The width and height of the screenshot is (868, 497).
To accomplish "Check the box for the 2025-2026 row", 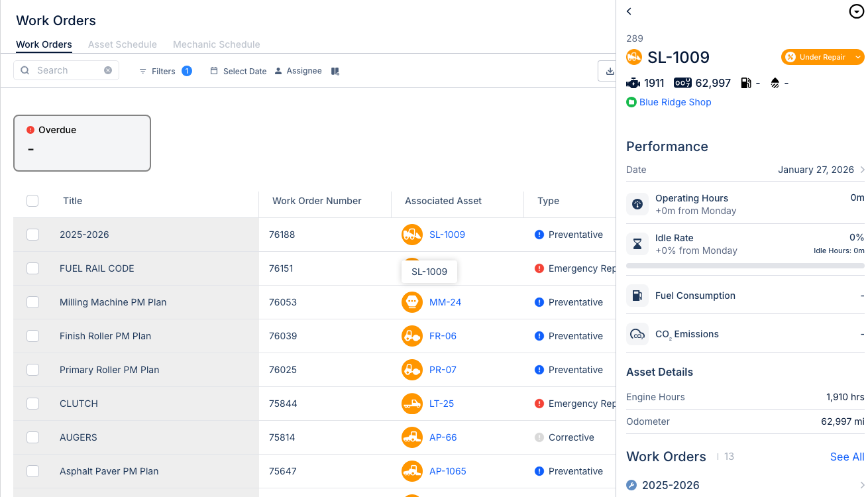I will pos(32,235).
